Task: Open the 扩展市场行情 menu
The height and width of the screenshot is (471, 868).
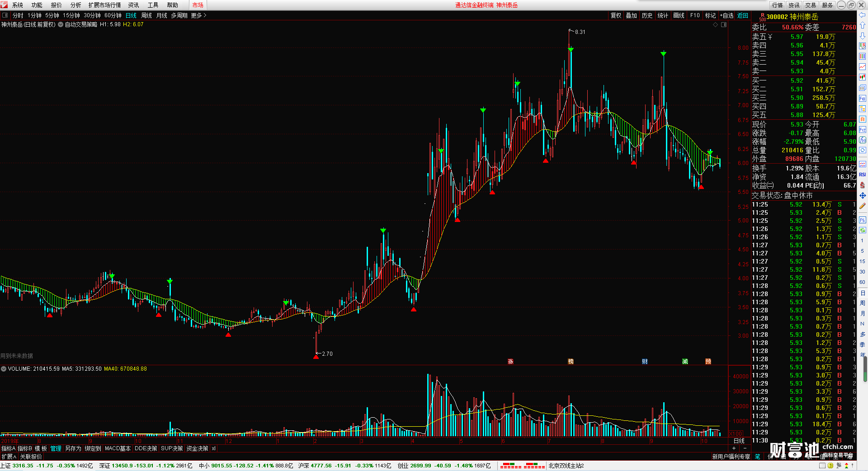Action: pos(105,5)
